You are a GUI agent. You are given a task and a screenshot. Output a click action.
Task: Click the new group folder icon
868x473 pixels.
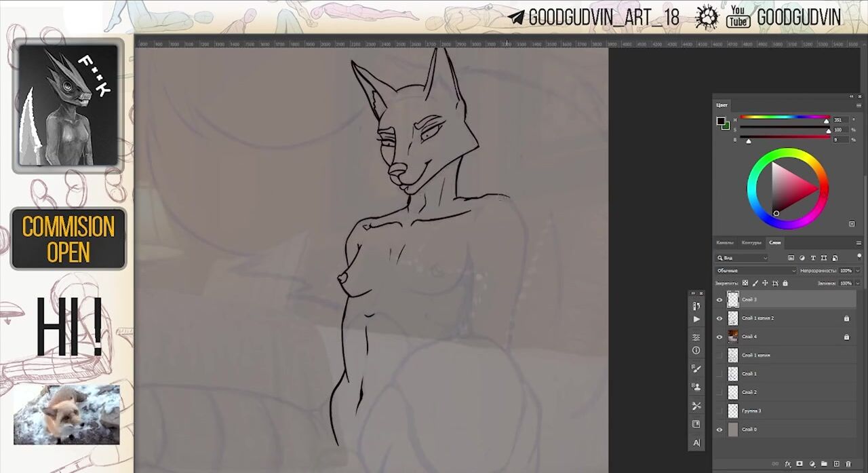[824, 464]
